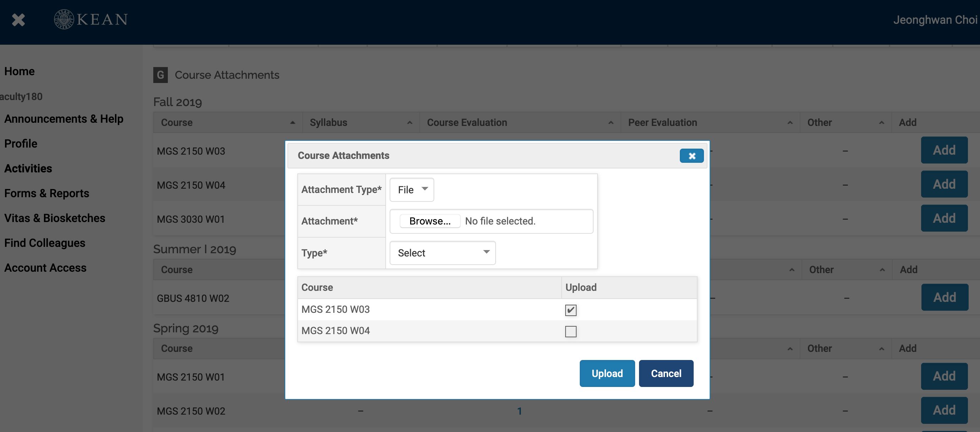Click Add for MGS 2150 W03 row

tap(944, 150)
